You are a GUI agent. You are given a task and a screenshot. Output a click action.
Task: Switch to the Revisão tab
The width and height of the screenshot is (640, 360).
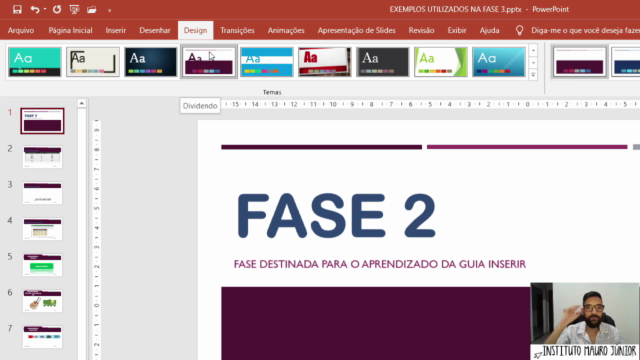421,30
